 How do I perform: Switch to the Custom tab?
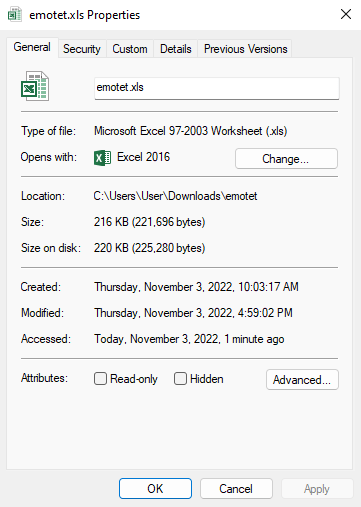130,49
